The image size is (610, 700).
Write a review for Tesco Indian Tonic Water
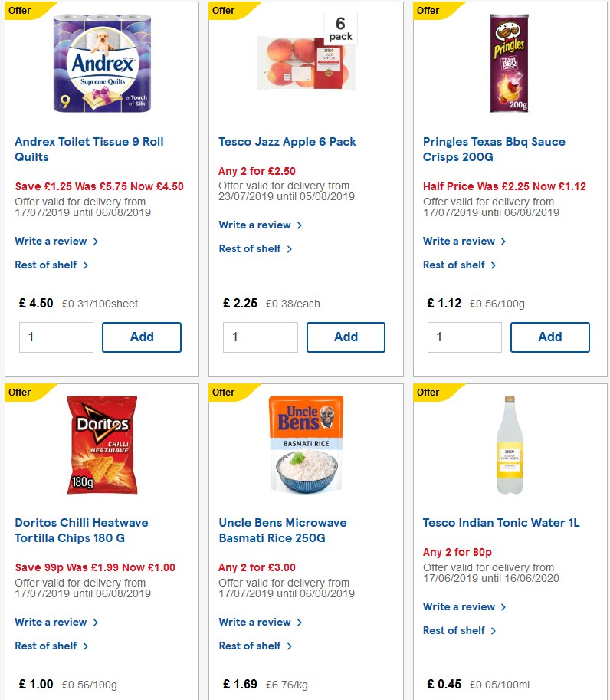[460, 606]
